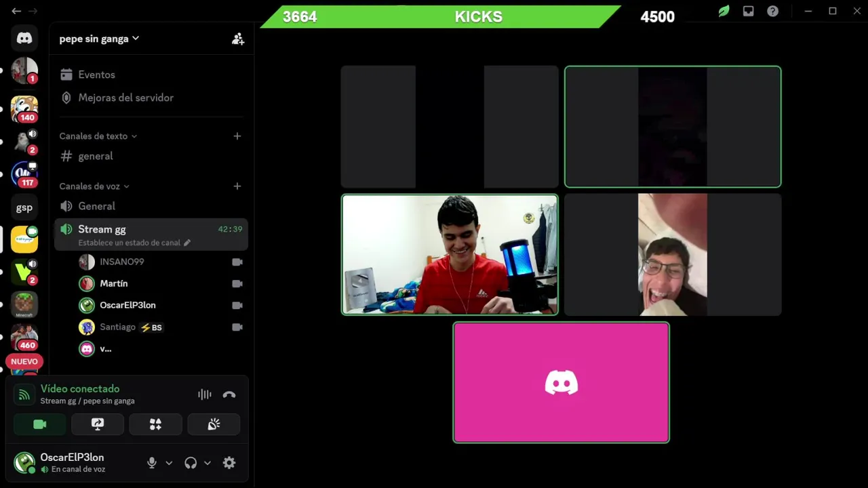
Task: Open the server icon with badge 1
Action: 24,70
